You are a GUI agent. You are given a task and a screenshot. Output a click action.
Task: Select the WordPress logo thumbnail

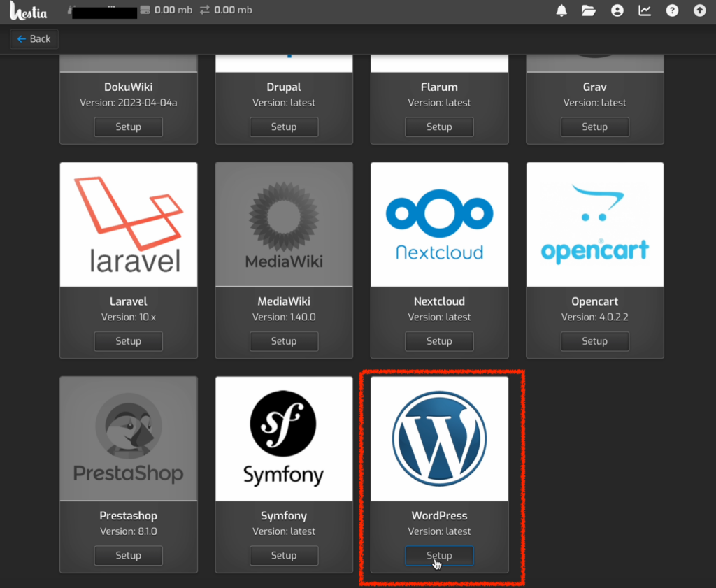(439, 438)
